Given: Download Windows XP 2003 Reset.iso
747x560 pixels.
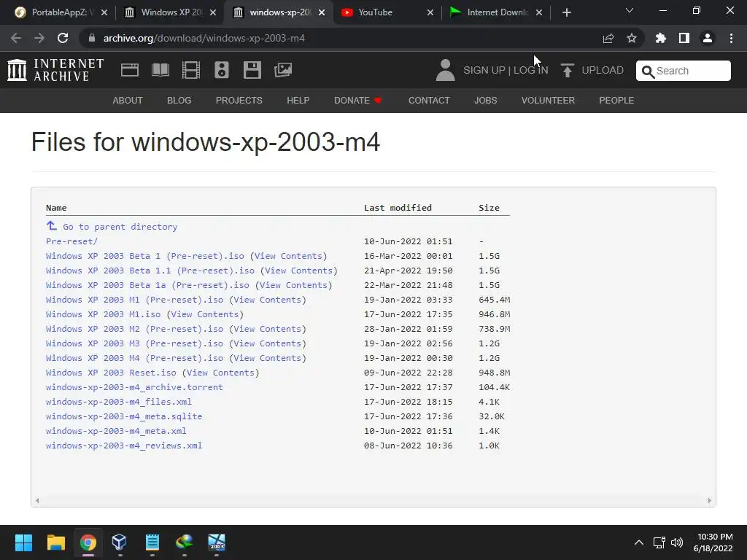Looking at the screenshot, I should 111,373.
